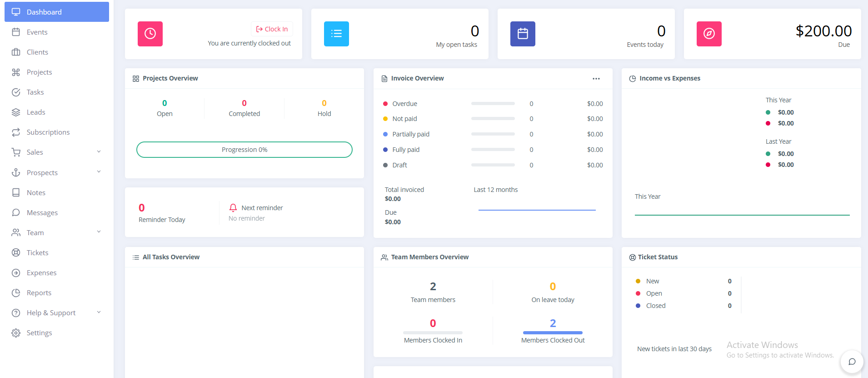Viewport: 868px width, 378px height.
Task: Click the Next reminder bell icon
Action: pos(233,208)
